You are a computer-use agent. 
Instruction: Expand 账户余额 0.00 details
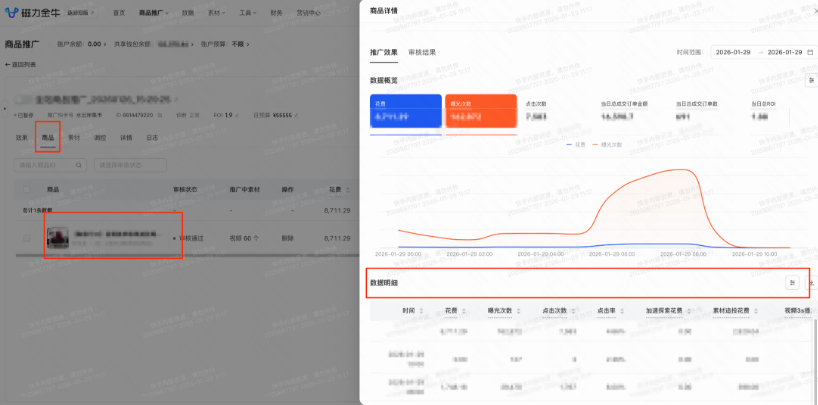81,44
